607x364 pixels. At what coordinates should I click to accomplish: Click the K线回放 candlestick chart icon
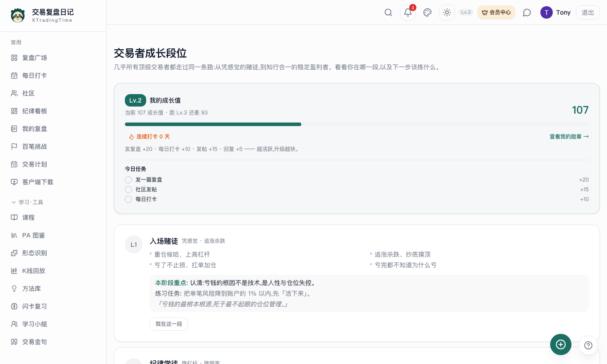(14, 271)
